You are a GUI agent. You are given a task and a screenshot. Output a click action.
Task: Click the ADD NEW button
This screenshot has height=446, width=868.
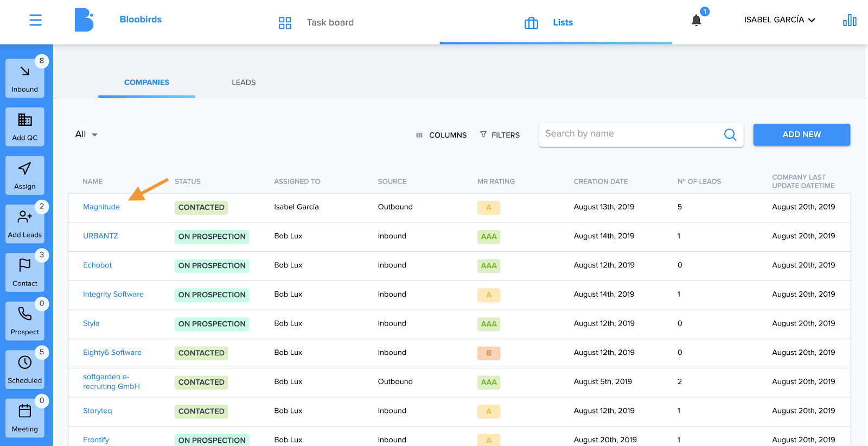[x=802, y=135]
